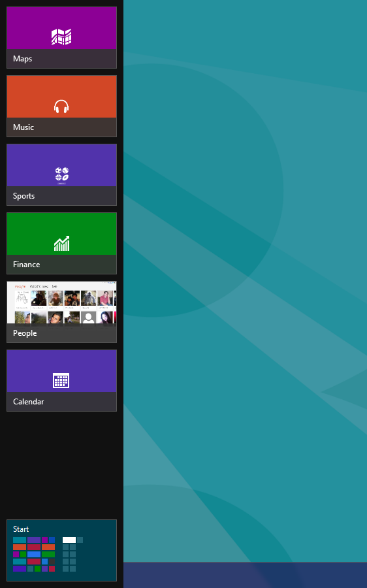The image size is (367, 588).
Task: Click the Sports label text
Action: (24, 196)
